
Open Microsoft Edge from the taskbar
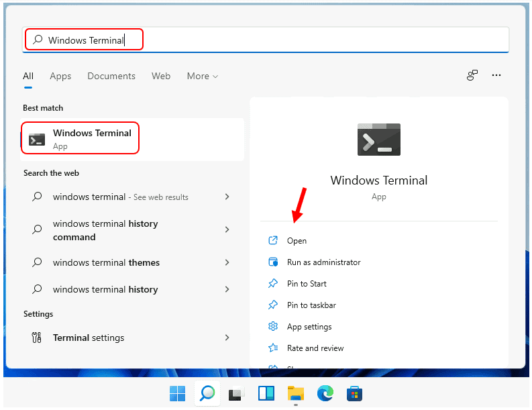pos(325,393)
